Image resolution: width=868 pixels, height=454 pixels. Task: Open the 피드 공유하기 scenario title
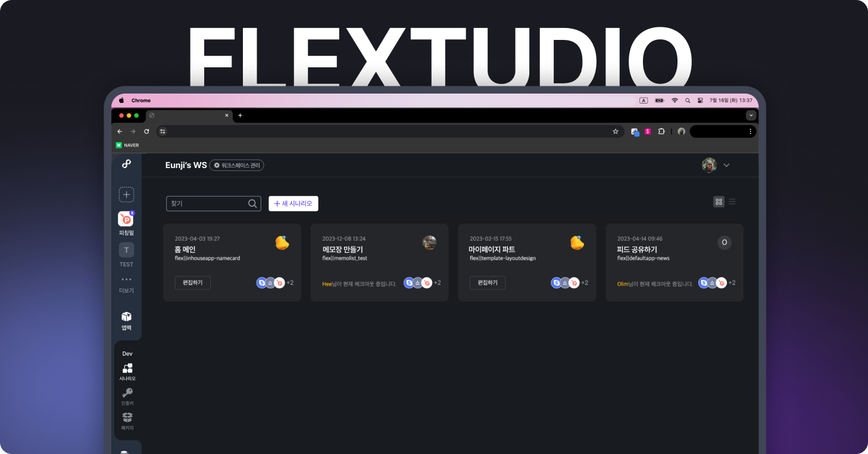click(637, 249)
